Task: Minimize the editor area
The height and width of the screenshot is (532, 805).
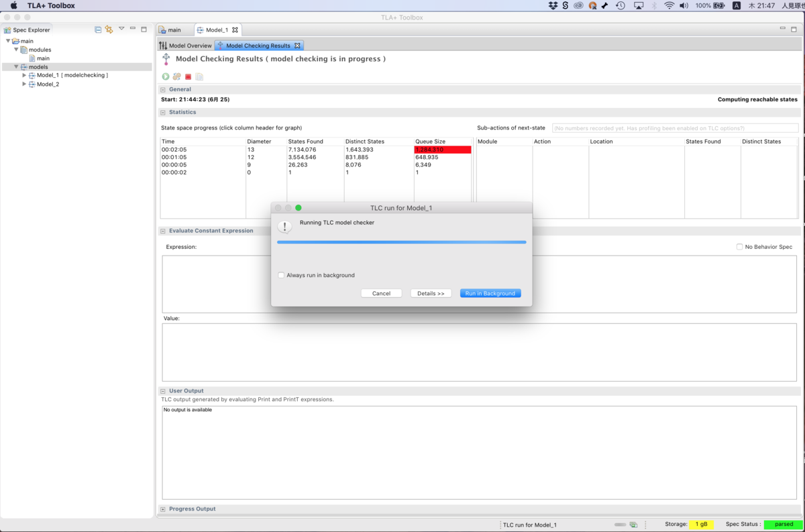Action: [782, 29]
